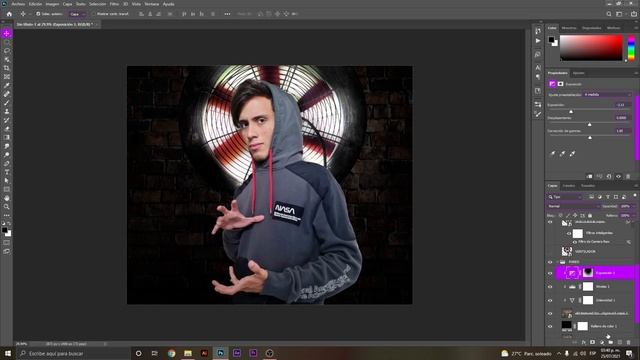Select the Eraser tool
640x360 pixels.
[x=7, y=129]
